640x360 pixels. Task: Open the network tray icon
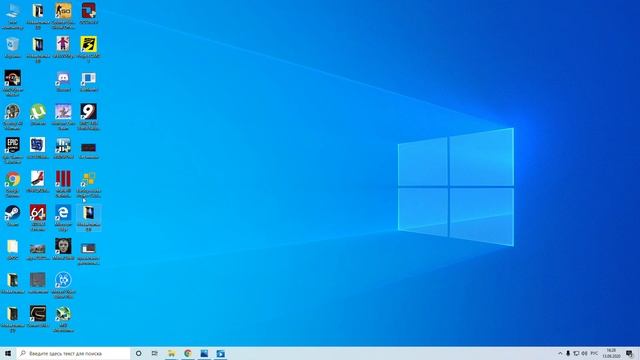point(576,353)
